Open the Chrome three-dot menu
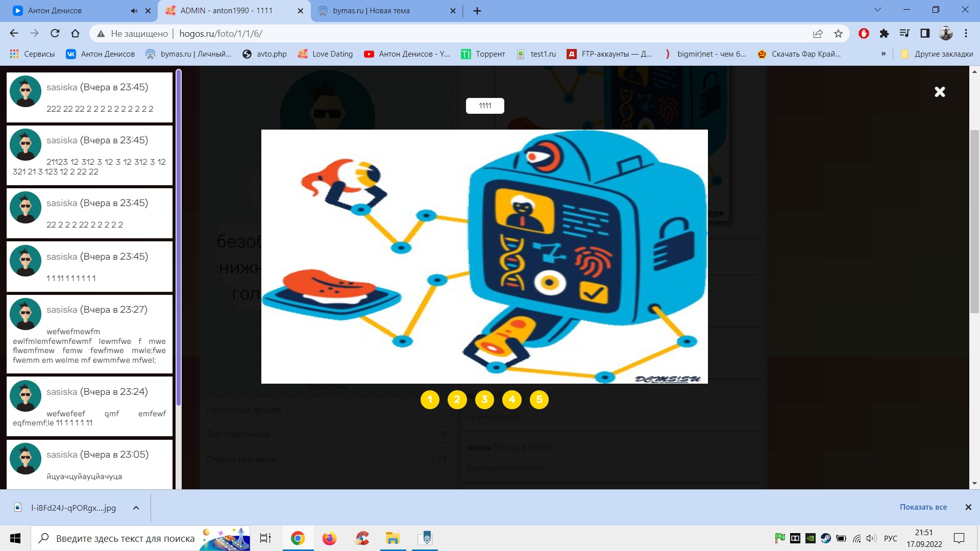Screen dimensions: 980x551 [966, 34]
